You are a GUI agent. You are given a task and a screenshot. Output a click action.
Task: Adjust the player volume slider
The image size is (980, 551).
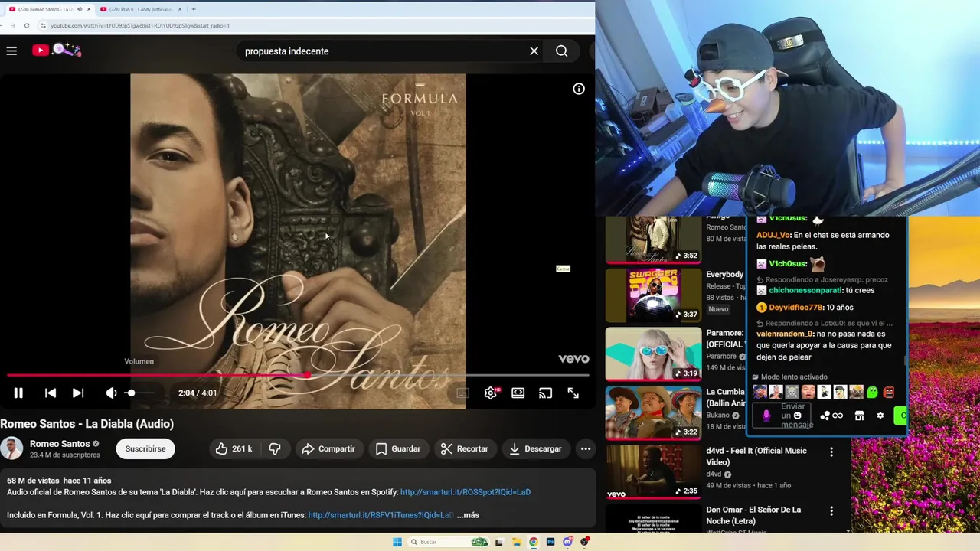pyautogui.click(x=139, y=393)
